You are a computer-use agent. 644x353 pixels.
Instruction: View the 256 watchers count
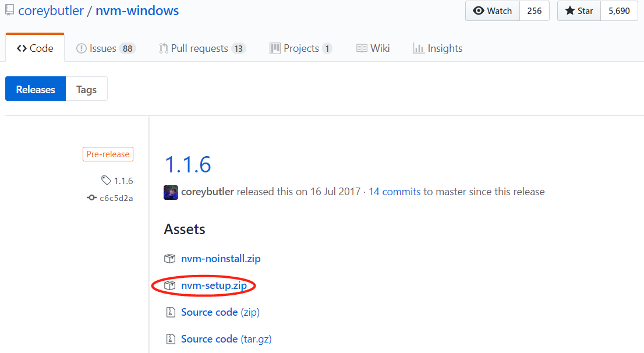coord(535,10)
